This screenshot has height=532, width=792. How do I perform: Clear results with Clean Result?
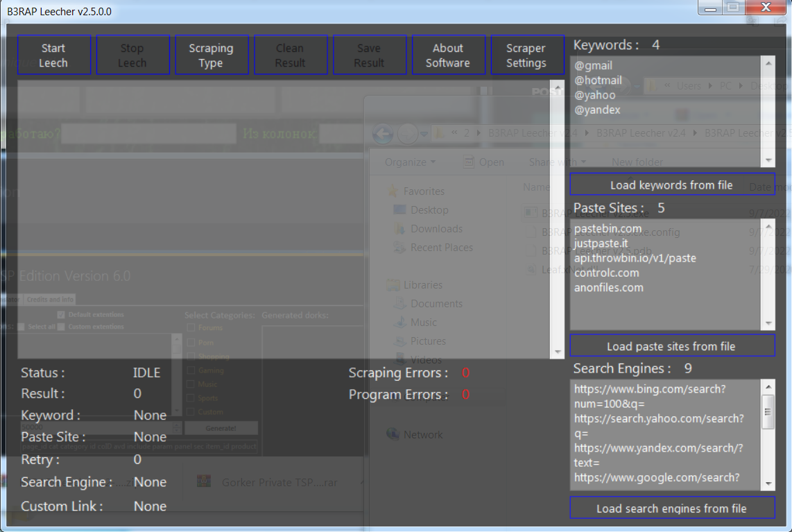click(291, 55)
